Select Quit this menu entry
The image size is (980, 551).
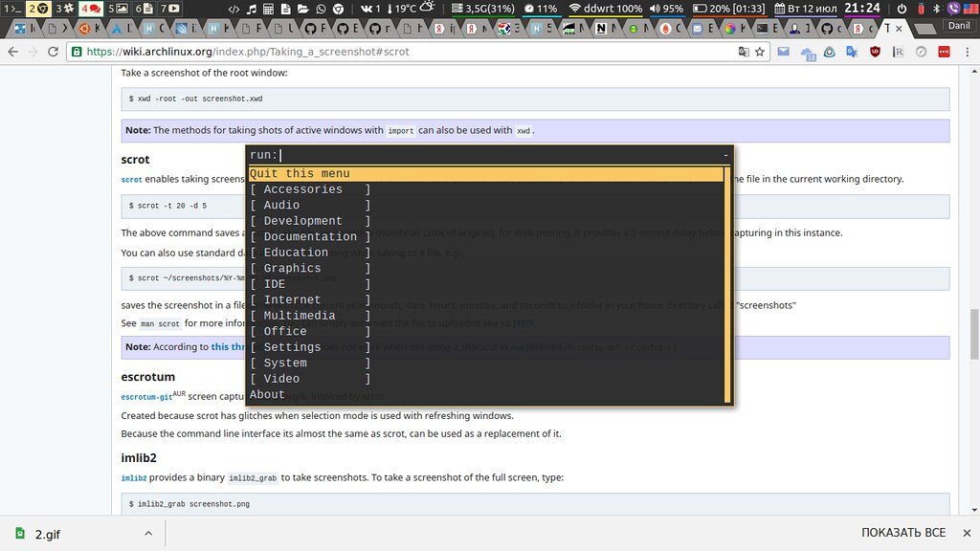[485, 174]
